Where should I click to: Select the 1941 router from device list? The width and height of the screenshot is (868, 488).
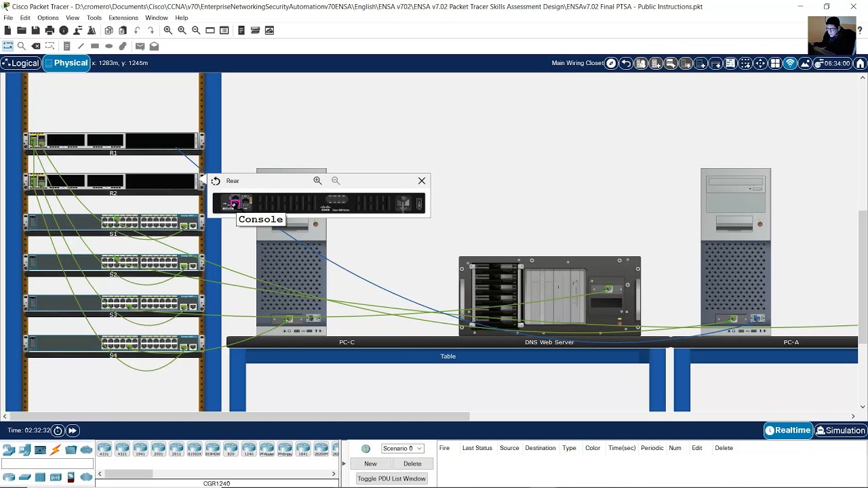(x=140, y=449)
